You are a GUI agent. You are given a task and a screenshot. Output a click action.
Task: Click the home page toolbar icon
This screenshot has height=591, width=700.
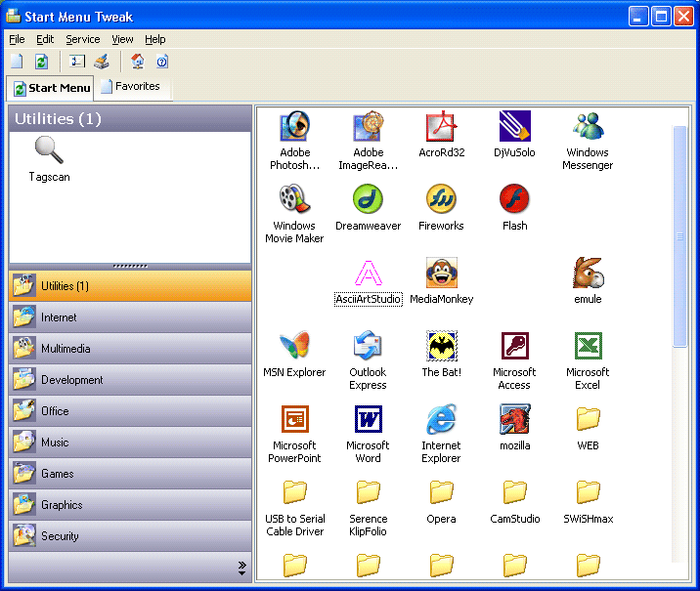point(137,62)
